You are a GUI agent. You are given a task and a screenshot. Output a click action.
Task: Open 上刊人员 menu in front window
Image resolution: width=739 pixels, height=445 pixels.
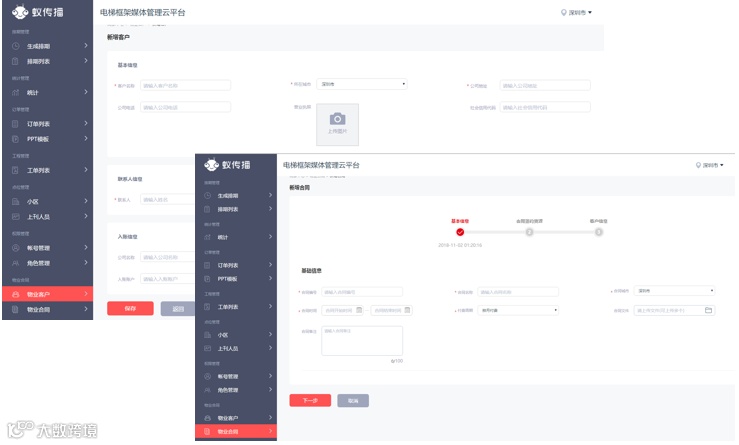tap(236, 348)
